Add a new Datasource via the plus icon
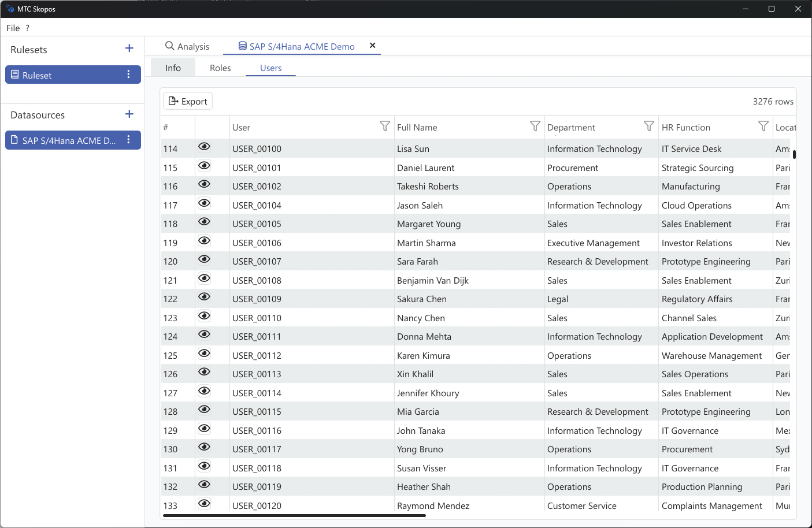This screenshot has width=812, height=528. point(129,114)
